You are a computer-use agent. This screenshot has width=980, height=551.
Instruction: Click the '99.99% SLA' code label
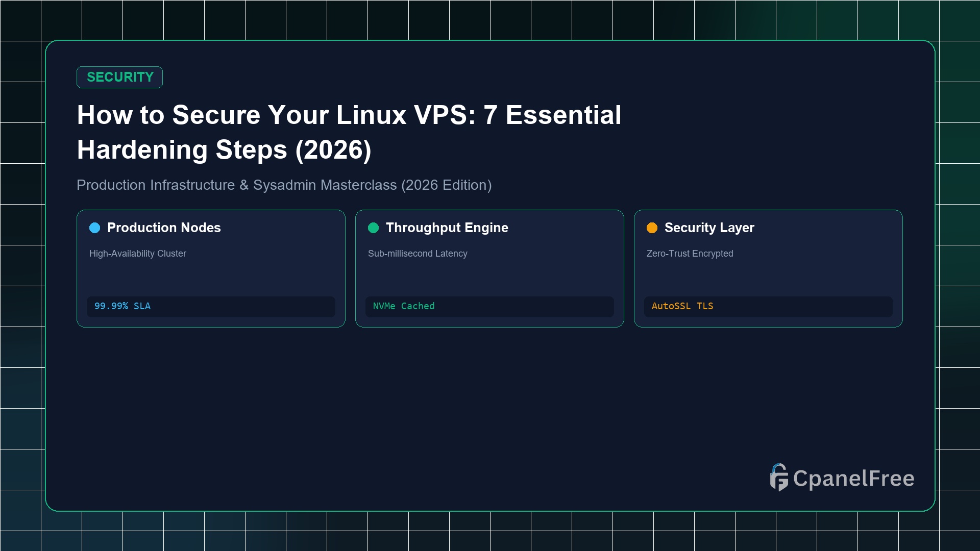[x=122, y=306]
